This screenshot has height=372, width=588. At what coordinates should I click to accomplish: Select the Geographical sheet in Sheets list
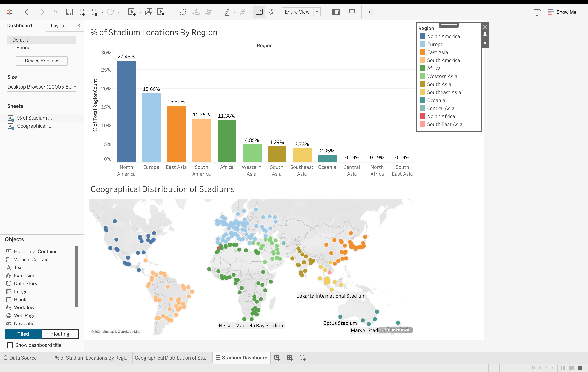(34, 126)
